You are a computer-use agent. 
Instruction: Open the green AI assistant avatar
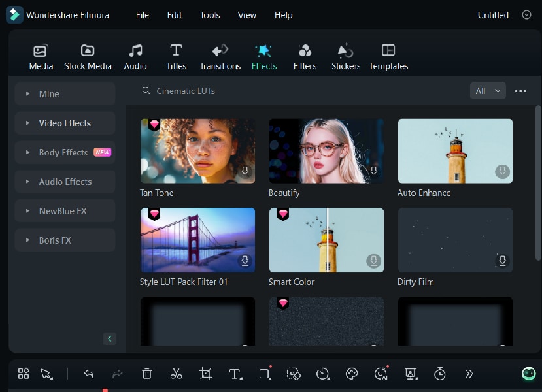pos(528,373)
